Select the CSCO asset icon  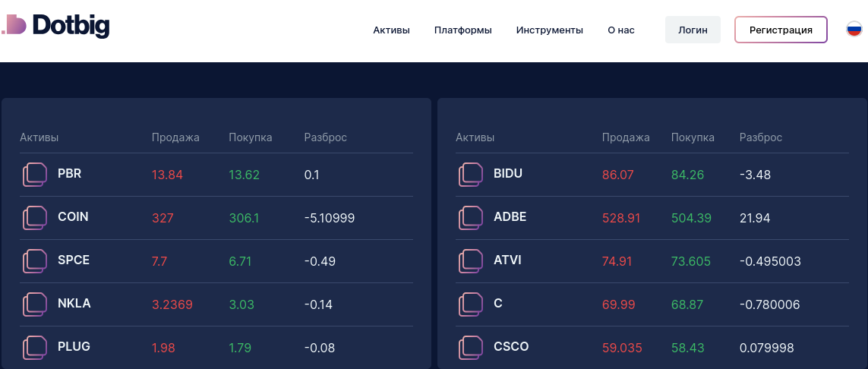pos(470,348)
